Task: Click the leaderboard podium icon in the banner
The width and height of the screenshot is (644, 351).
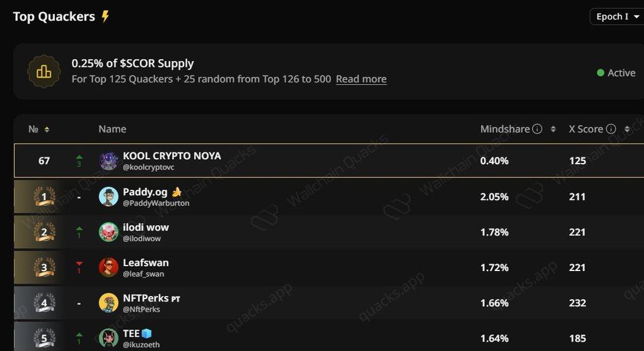Action: (44, 71)
